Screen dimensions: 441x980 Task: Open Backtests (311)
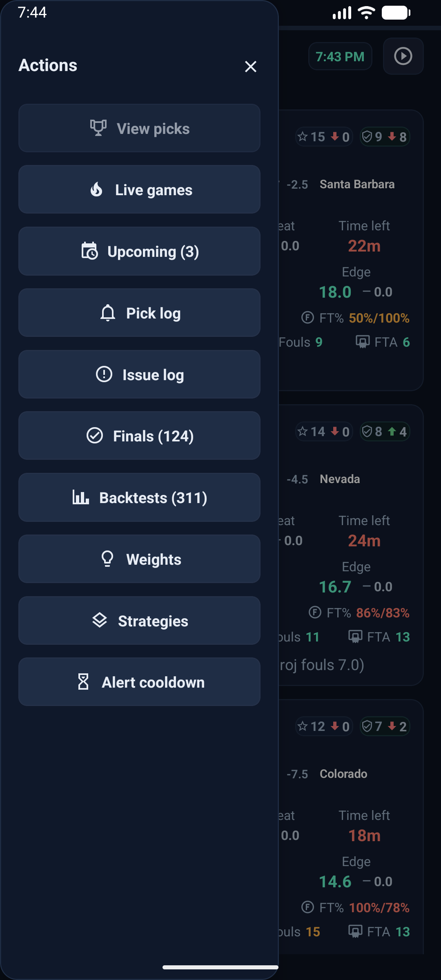pos(139,497)
